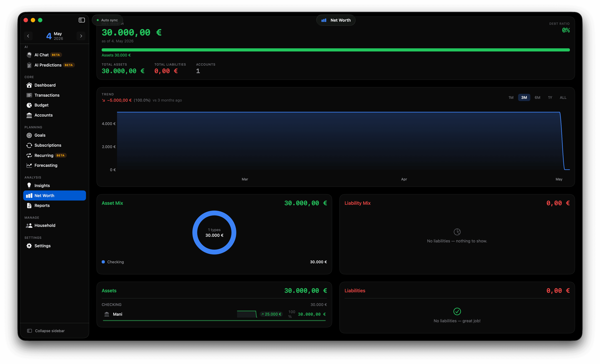Click the Checking legend label in Asset Mix

pyautogui.click(x=115, y=262)
